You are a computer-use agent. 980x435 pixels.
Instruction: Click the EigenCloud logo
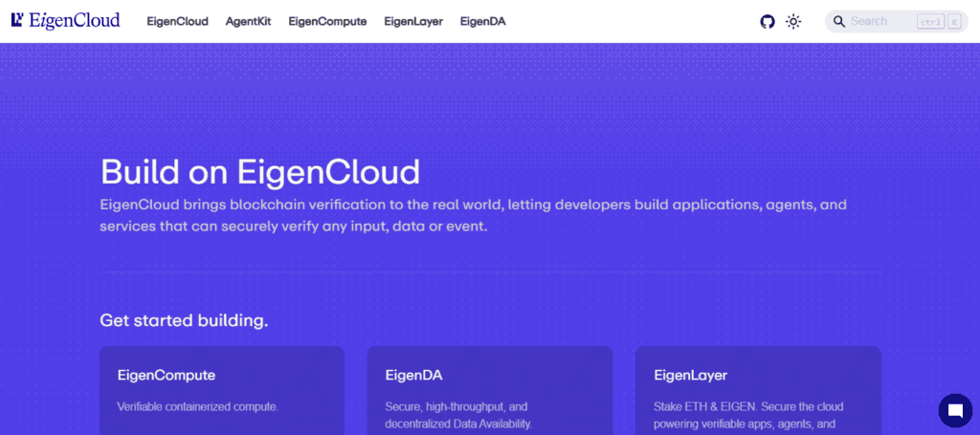tap(66, 21)
